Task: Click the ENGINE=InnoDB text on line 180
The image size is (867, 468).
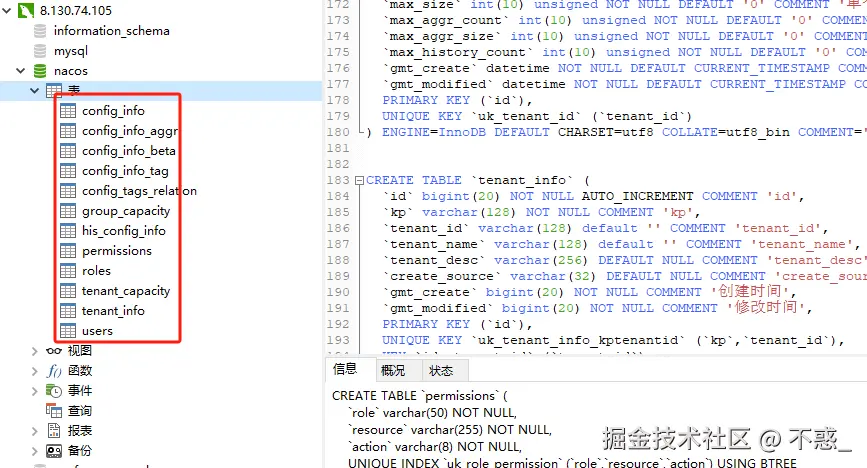Action: tap(434, 132)
